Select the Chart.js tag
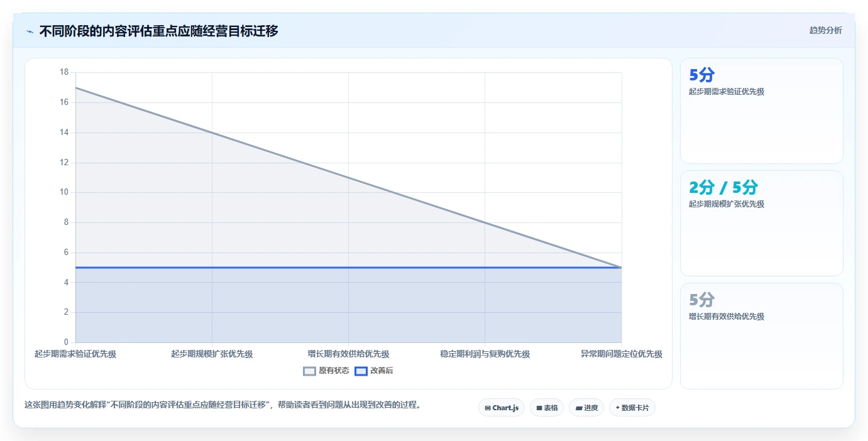 502,408
